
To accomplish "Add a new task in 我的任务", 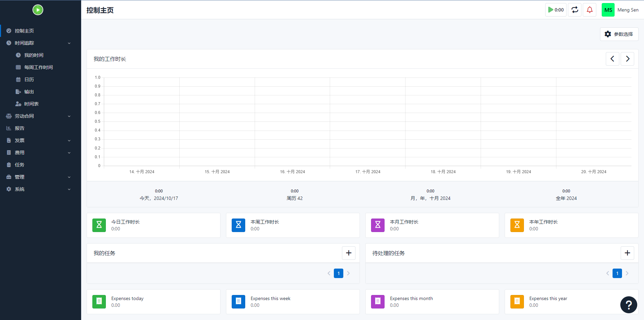I will tap(348, 253).
